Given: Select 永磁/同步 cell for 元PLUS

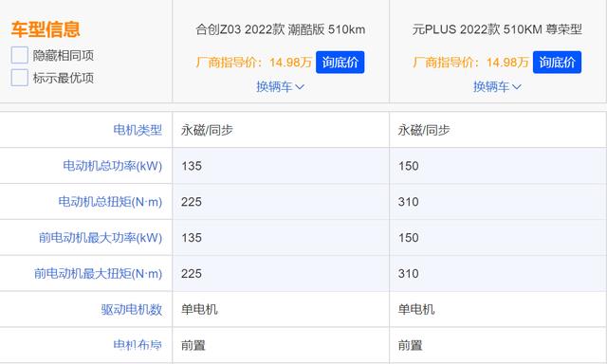Looking at the screenshot, I should coord(497,130).
